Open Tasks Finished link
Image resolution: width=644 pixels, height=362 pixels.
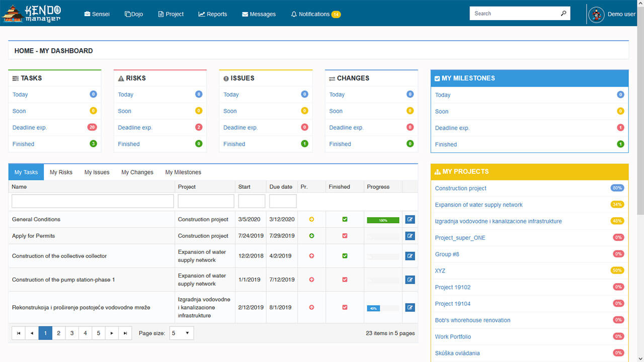pos(24,144)
